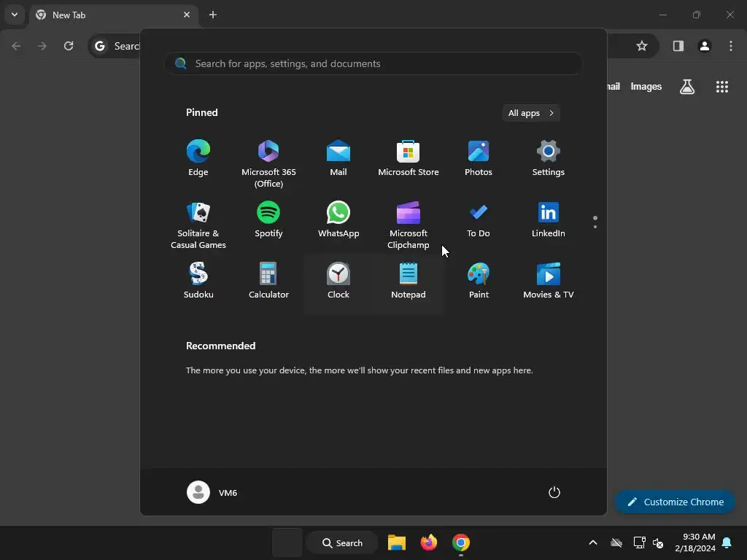Open Search Labs flask icon in Chrome
This screenshot has width=747, height=560.
[x=687, y=87]
